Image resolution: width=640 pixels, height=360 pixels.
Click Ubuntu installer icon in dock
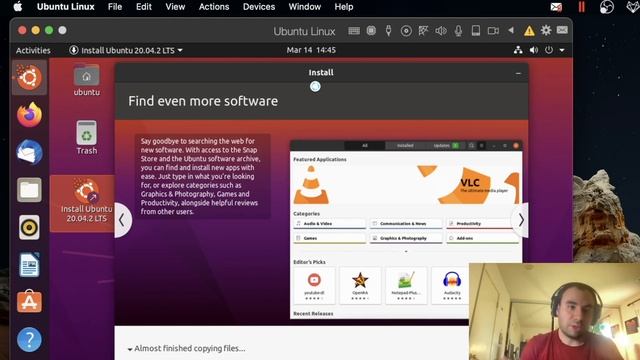tap(29, 77)
